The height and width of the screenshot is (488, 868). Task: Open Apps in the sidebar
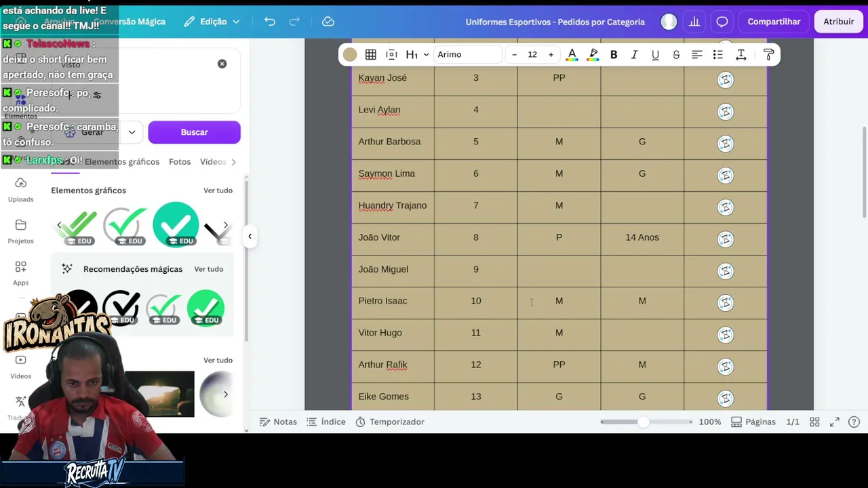[x=20, y=273]
